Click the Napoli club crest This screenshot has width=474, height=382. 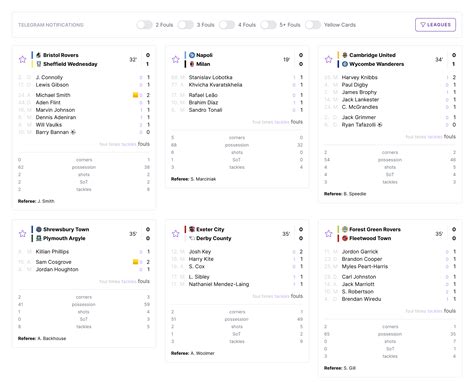[192, 55]
